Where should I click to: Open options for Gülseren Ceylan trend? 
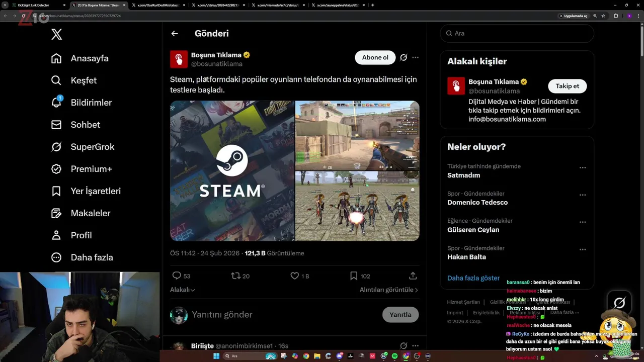pyautogui.click(x=583, y=222)
